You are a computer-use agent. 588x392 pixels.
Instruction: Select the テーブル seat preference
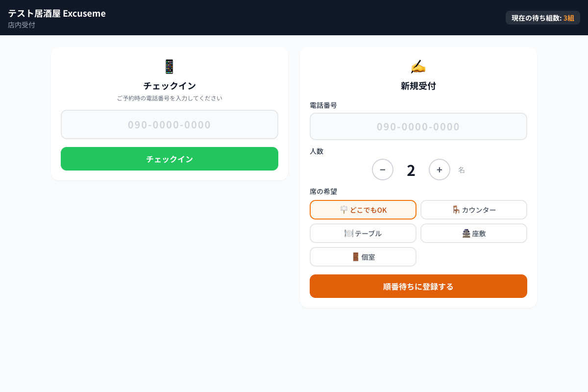coord(363,233)
